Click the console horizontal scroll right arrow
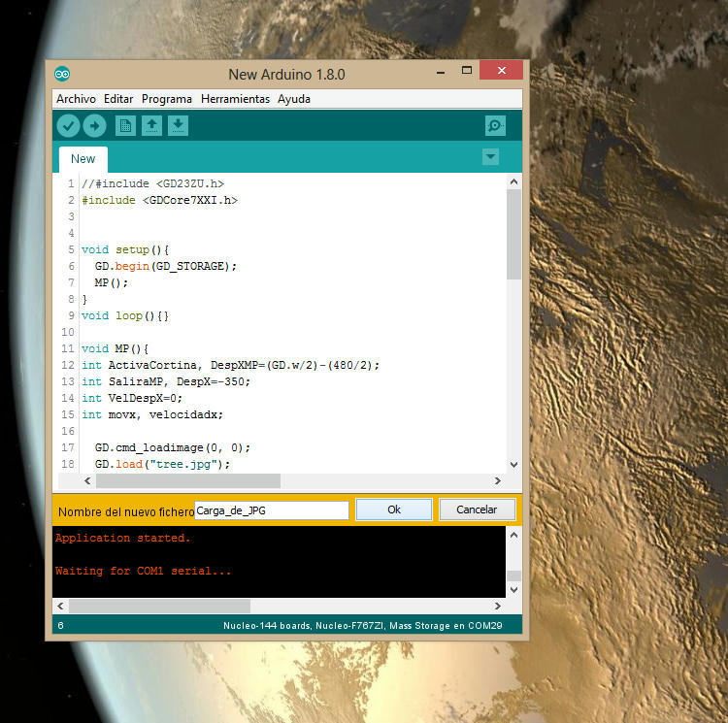The height and width of the screenshot is (723, 728). click(x=497, y=606)
